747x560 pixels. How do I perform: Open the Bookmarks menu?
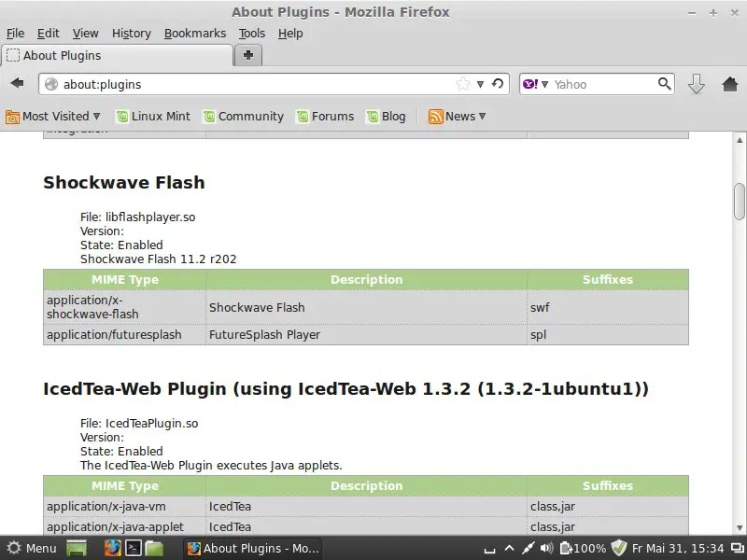195,34
